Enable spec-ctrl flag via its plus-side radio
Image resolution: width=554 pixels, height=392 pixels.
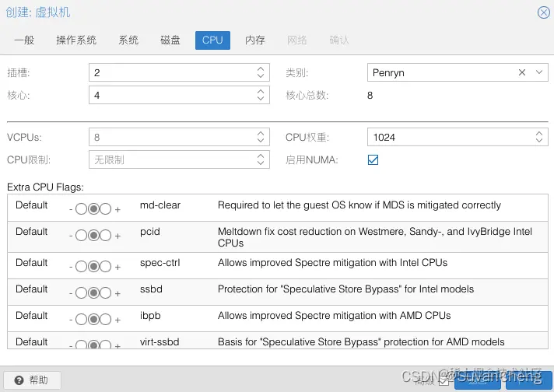click(x=105, y=266)
